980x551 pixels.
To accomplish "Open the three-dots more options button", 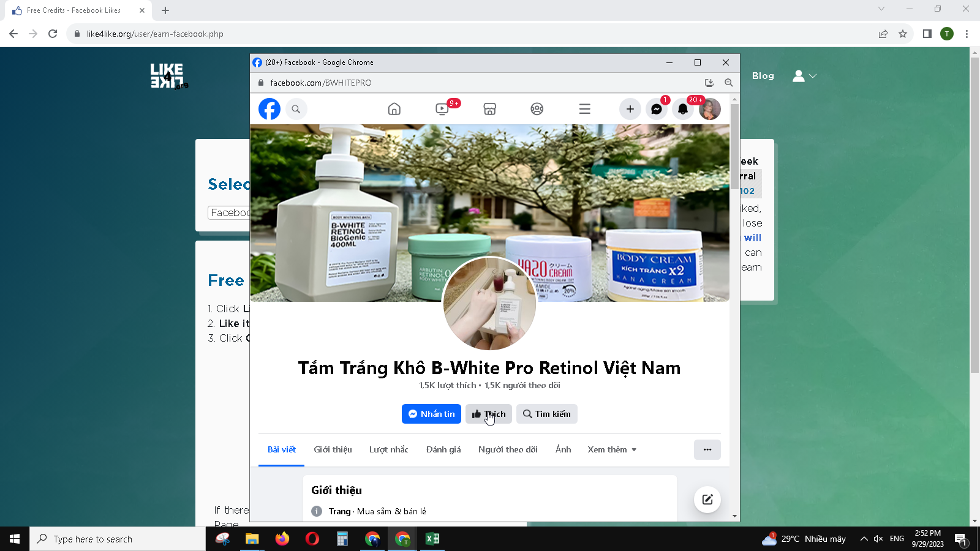I will coord(707,449).
